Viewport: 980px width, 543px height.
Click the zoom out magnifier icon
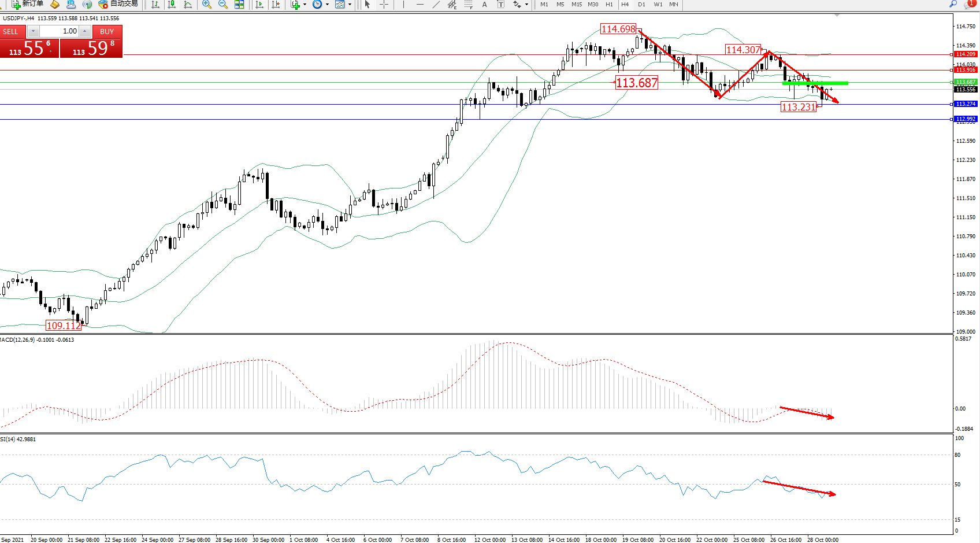(x=222, y=5)
